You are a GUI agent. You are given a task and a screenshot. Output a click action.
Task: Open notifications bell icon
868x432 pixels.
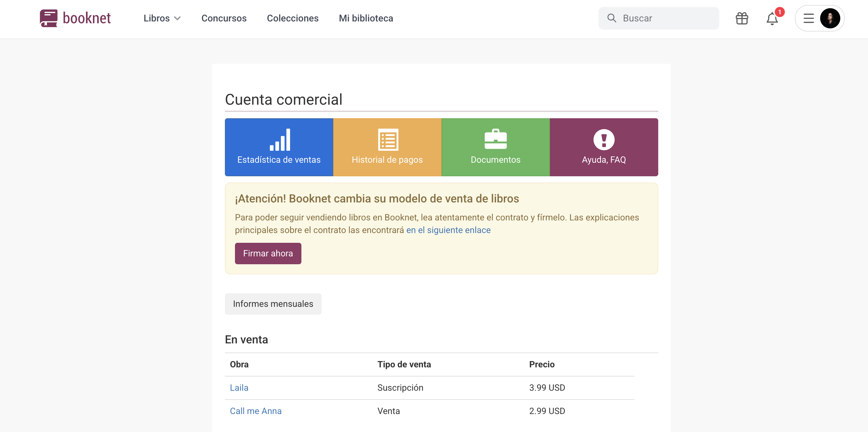click(772, 19)
